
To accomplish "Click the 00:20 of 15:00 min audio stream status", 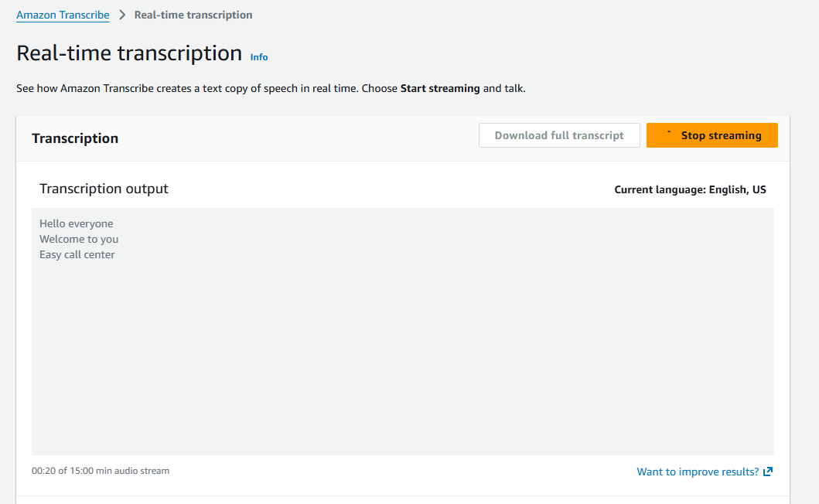I will 101,471.
